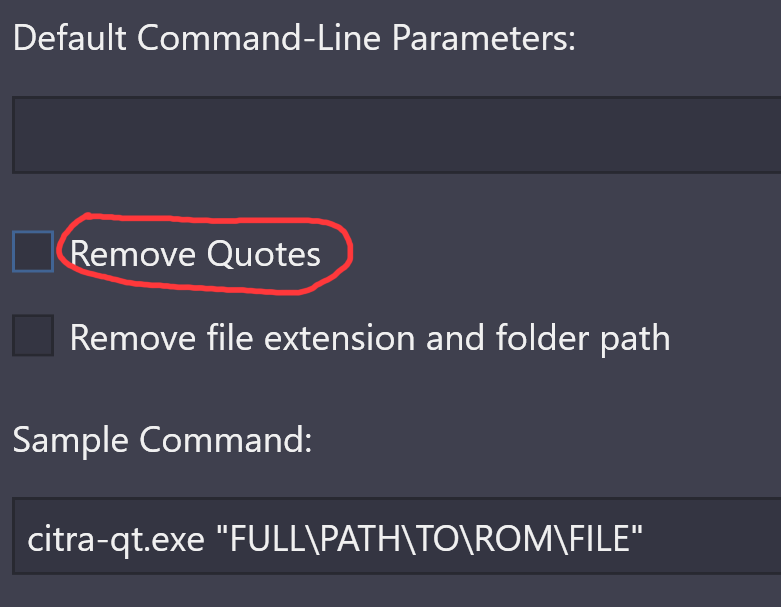Place cursor on citra-qt.exe in sample command
781x607 pixels.
(116, 540)
